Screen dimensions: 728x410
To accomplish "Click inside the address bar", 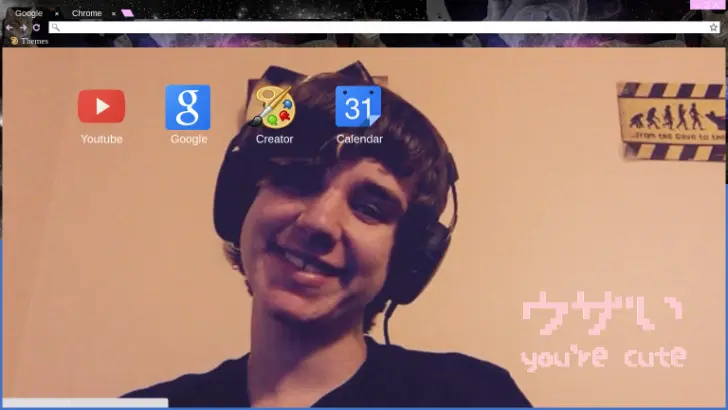I will (x=380, y=27).
